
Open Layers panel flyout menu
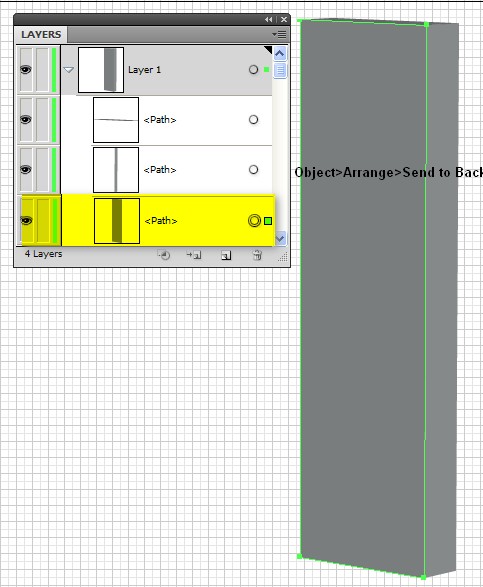coord(279,34)
